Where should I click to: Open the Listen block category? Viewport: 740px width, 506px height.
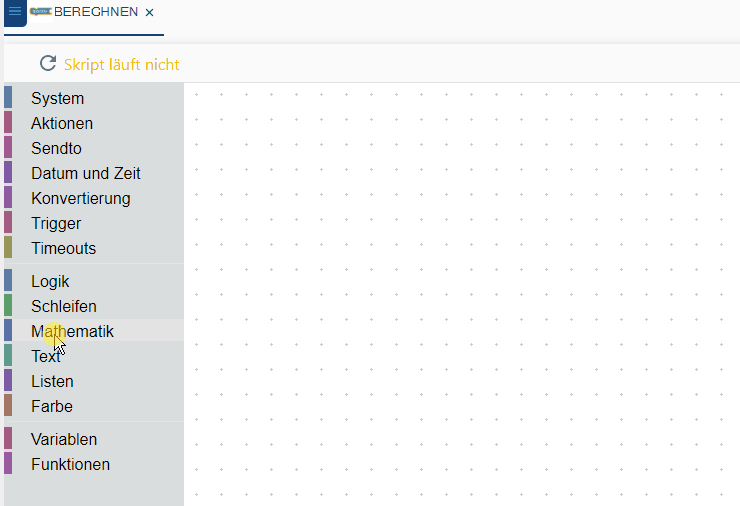[94, 381]
